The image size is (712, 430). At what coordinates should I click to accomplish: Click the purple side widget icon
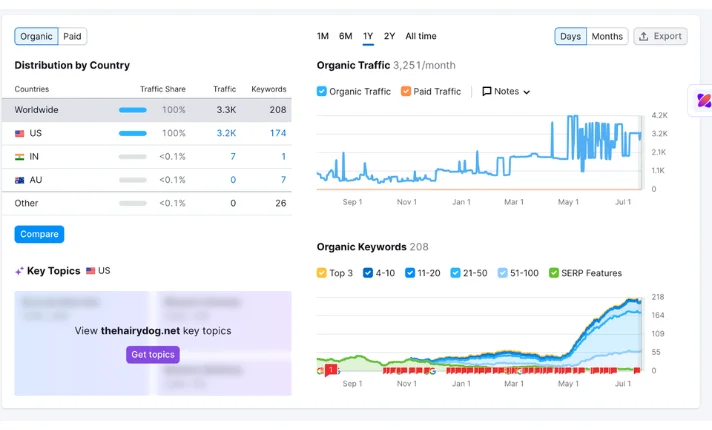point(703,101)
